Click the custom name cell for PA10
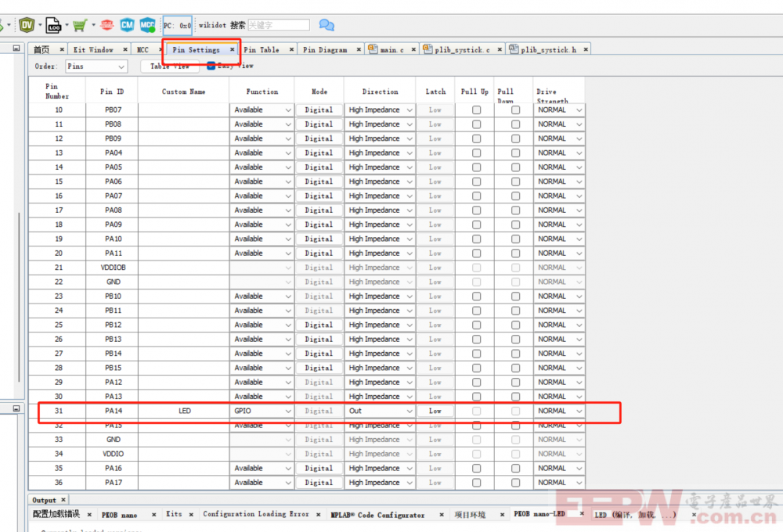 pos(183,239)
